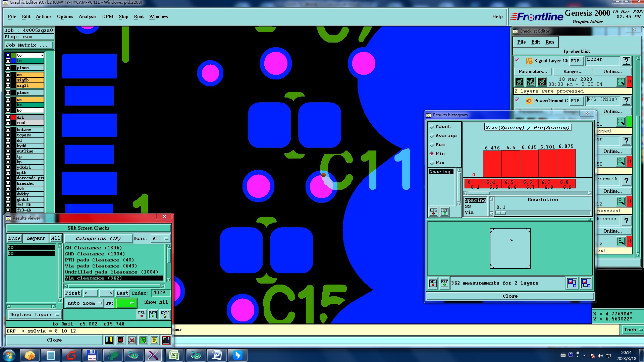The width and height of the screenshot is (644, 362).
Task: Click the histogram chart icon in Results viewer
Action: 166,340
